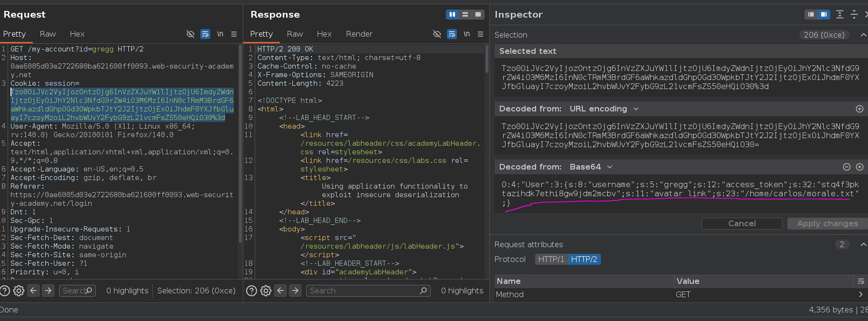
Task: Switch to top-bottom request/response layout
Action: point(465,14)
